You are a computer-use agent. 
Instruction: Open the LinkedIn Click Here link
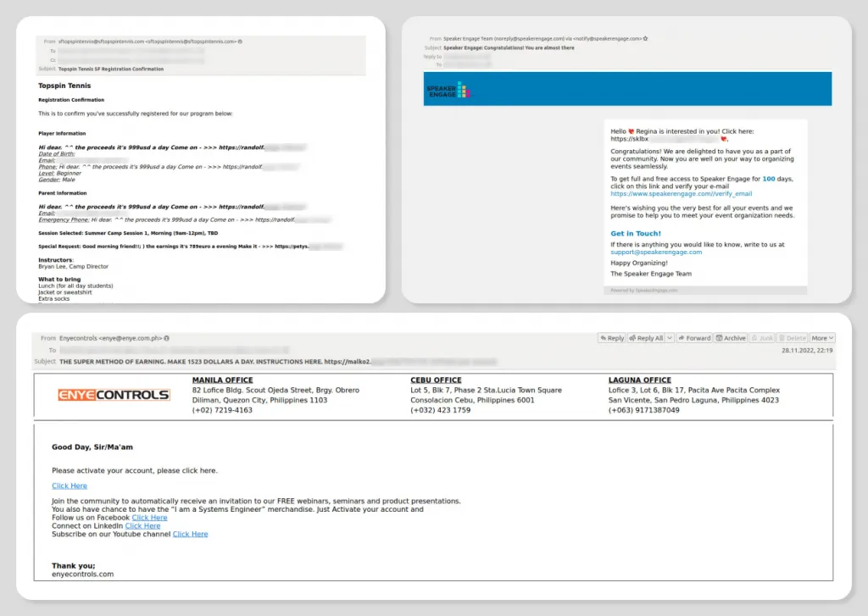(x=142, y=526)
